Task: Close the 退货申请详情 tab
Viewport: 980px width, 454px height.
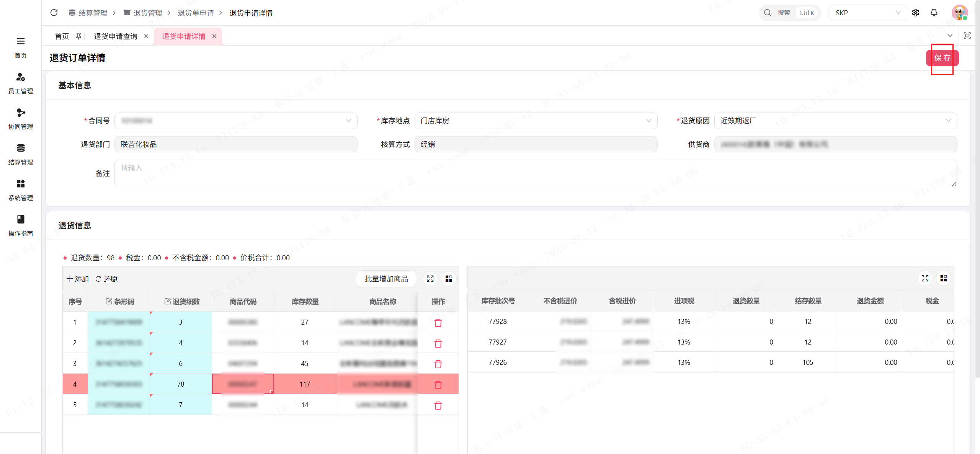Action: 214,36
